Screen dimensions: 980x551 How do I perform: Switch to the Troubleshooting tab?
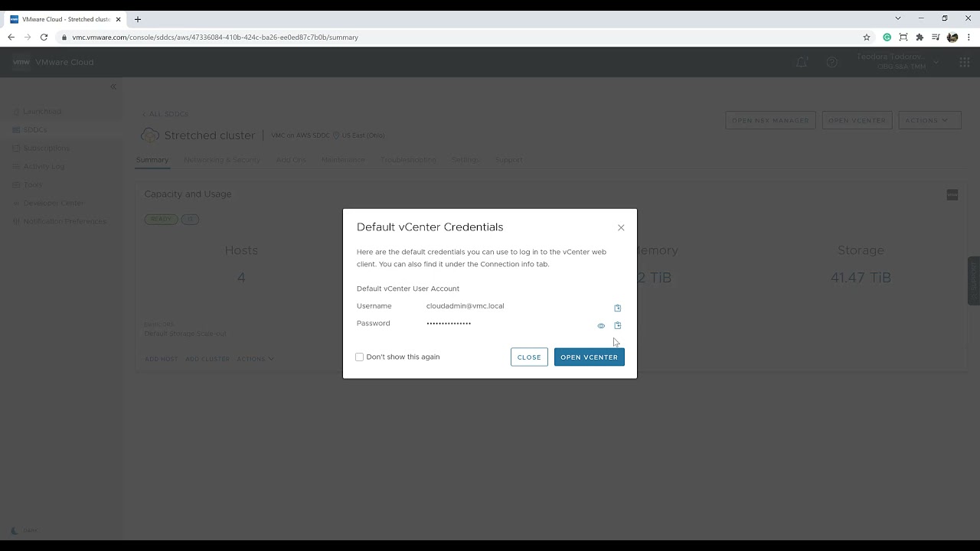point(408,160)
